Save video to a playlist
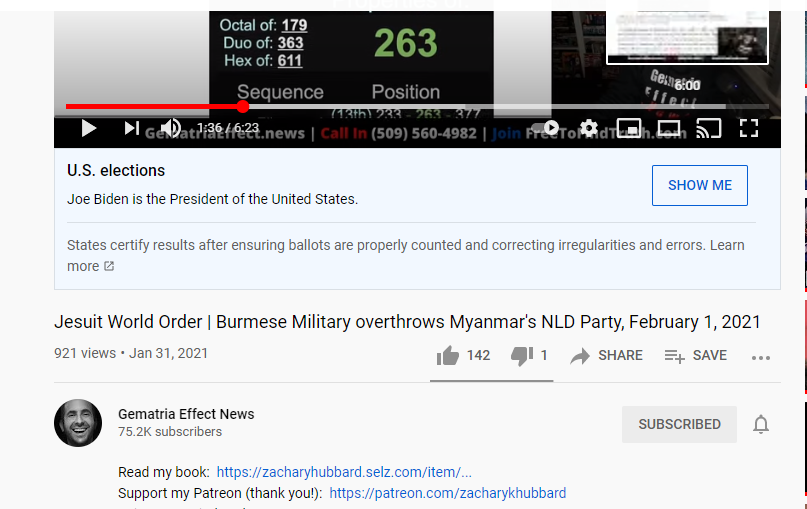807x509 pixels. click(x=695, y=356)
